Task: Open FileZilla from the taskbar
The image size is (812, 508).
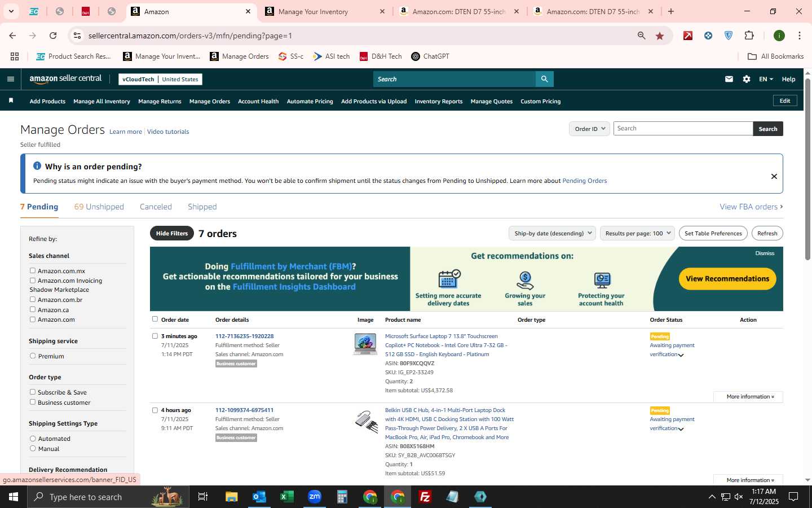Action: click(x=425, y=497)
